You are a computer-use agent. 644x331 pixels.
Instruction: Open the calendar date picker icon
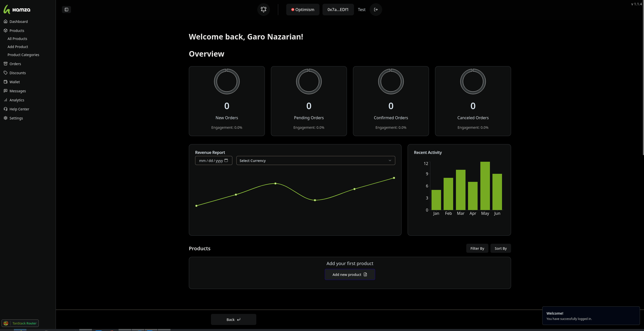point(226,160)
